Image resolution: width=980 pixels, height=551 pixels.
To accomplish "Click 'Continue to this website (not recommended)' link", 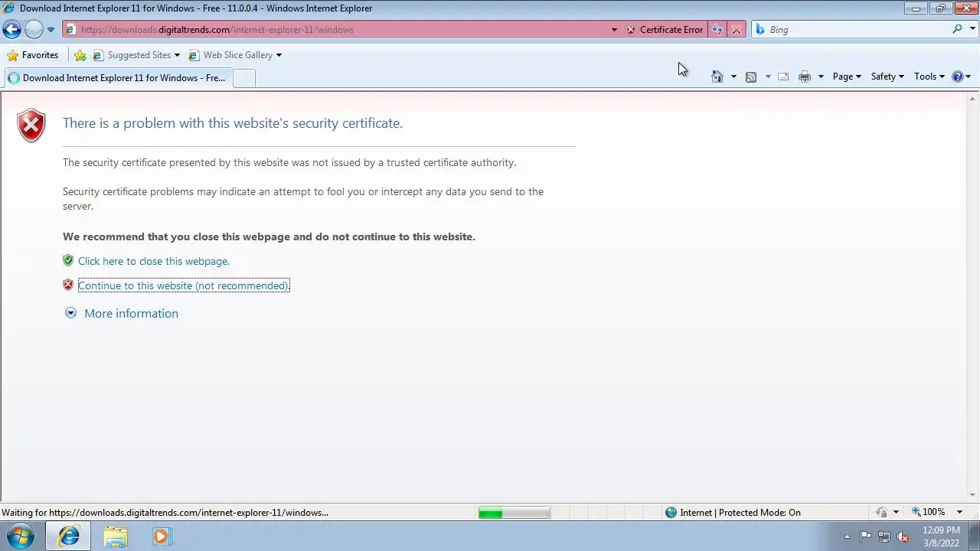I will tap(184, 285).
